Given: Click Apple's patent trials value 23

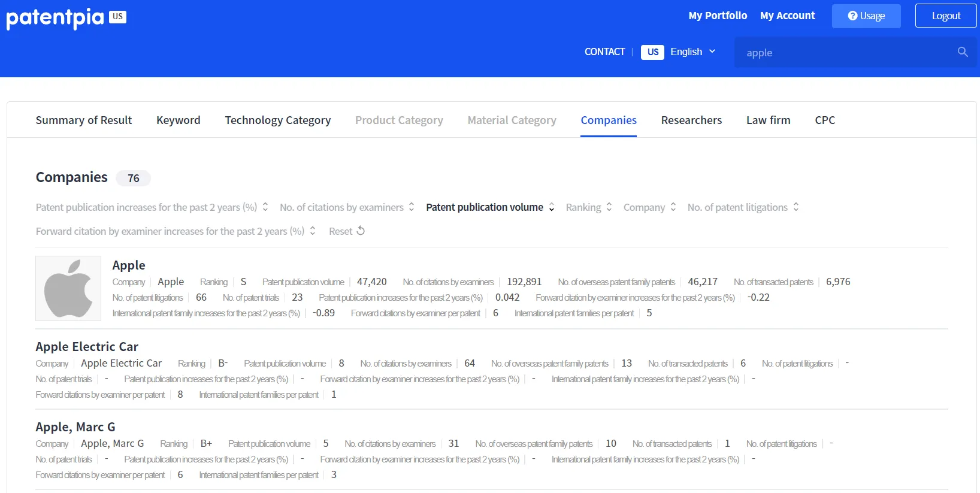Looking at the screenshot, I should tap(297, 298).
